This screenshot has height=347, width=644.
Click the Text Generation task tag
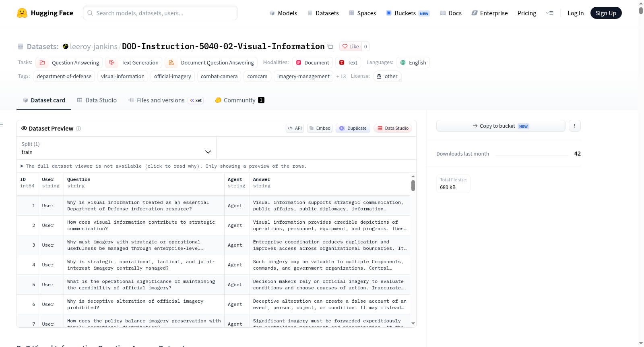click(134, 62)
